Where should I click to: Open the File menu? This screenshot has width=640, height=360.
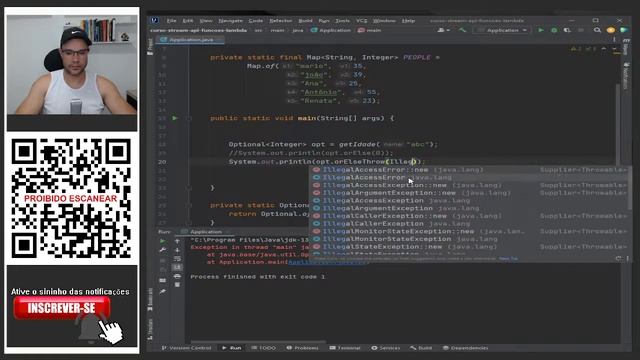171,20
